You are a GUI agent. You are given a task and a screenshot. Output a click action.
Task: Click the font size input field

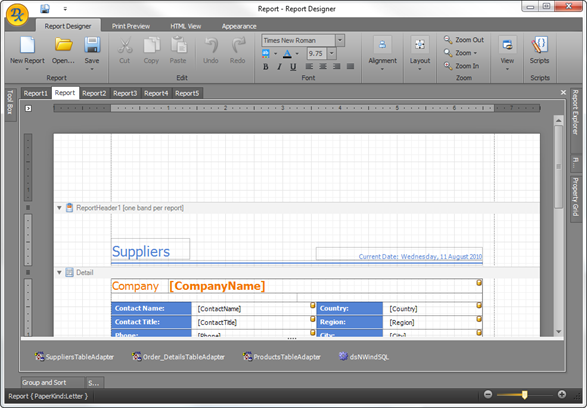317,54
